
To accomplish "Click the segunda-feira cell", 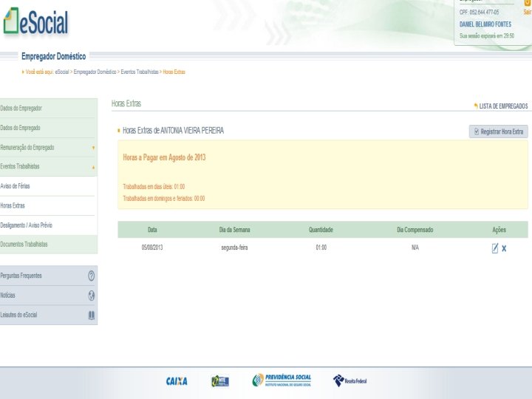I will (x=234, y=248).
